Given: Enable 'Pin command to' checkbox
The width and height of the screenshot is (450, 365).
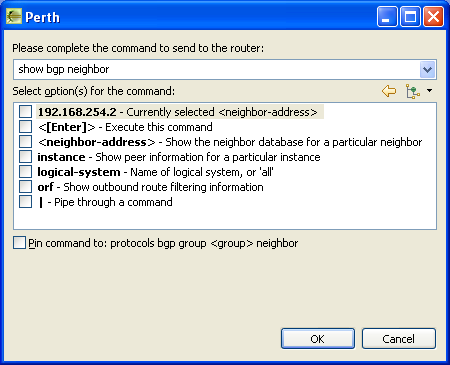Looking at the screenshot, I should click(19, 243).
